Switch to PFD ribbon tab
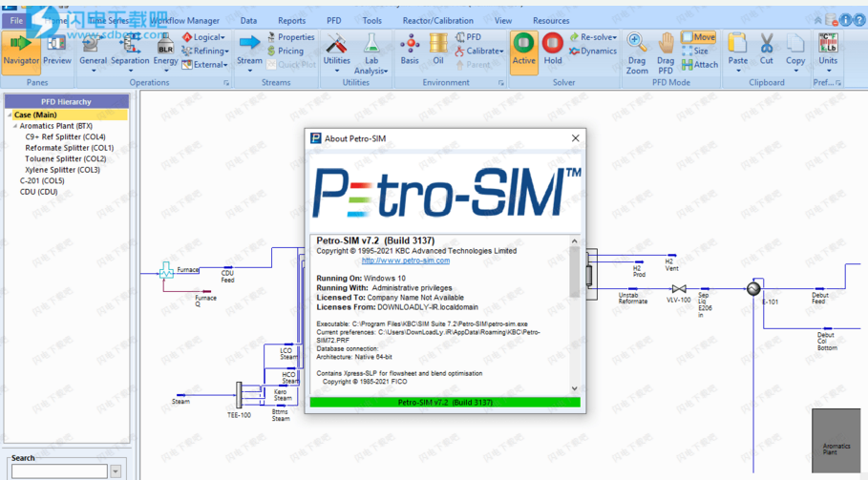 (x=334, y=20)
